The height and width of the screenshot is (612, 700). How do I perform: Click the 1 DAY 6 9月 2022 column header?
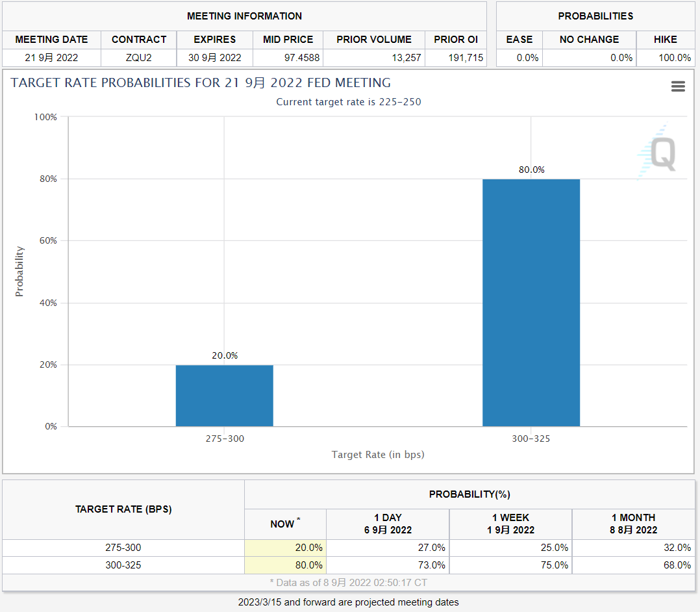pos(388,524)
